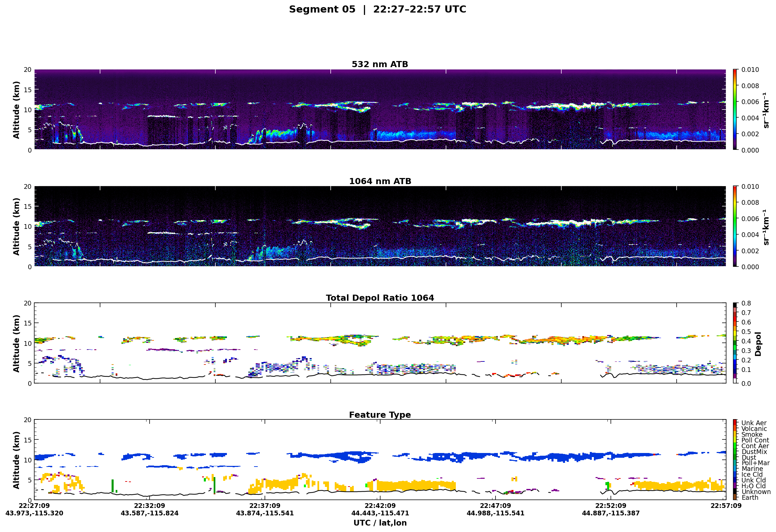The image size is (776, 532).
Task: Select the Earth legend label
Action: (x=750, y=498)
